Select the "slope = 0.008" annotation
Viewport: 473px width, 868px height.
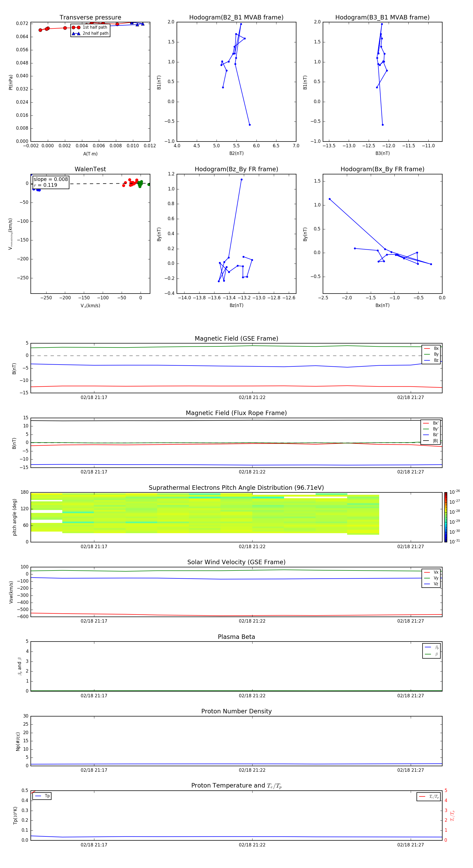(x=51, y=179)
